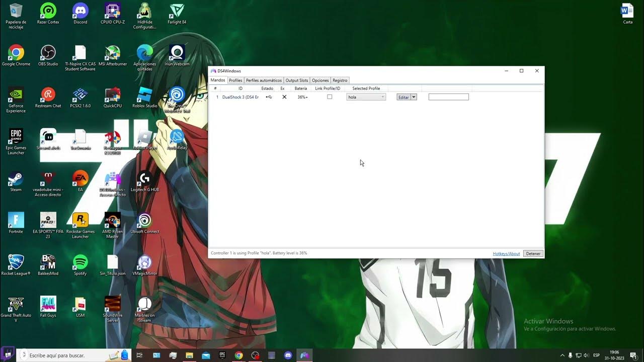Open Rocket League desktop icon

[x=16, y=265]
